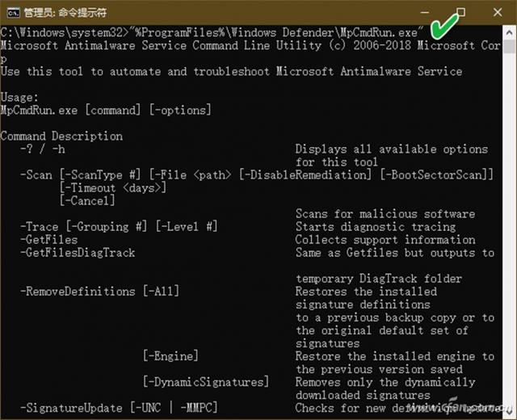The height and width of the screenshot is (420, 517).
Task: Select the -Trace command text
Action: click(40, 227)
